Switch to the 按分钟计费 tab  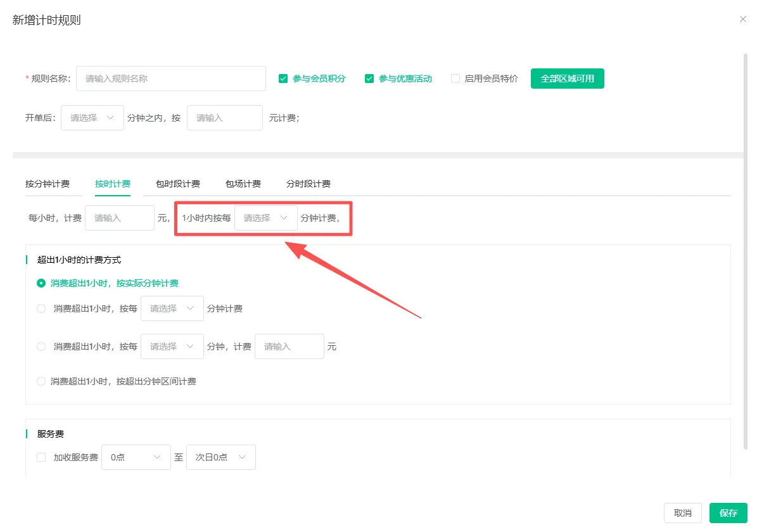click(x=48, y=184)
